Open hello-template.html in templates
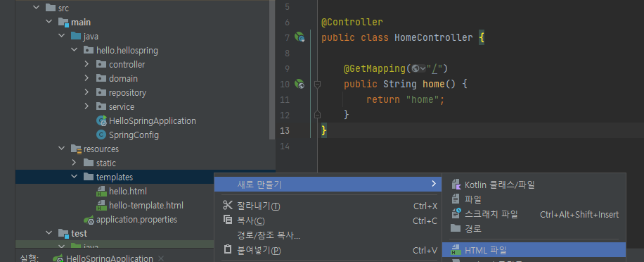The height and width of the screenshot is (262, 644). coord(146,205)
